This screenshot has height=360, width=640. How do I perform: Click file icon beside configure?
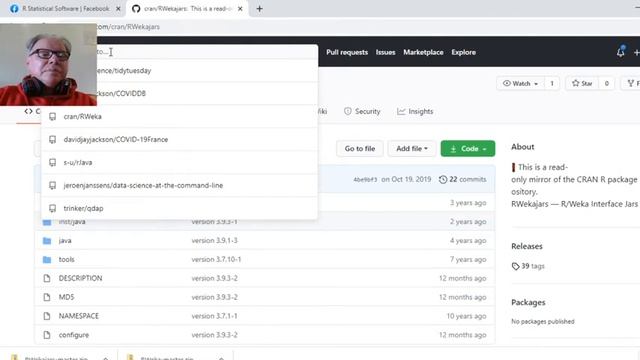click(47, 335)
